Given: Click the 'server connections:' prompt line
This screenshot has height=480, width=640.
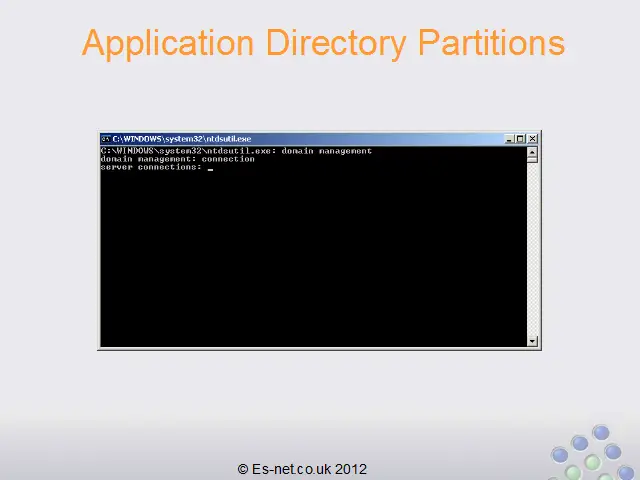Looking at the screenshot, I should tap(151, 167).
